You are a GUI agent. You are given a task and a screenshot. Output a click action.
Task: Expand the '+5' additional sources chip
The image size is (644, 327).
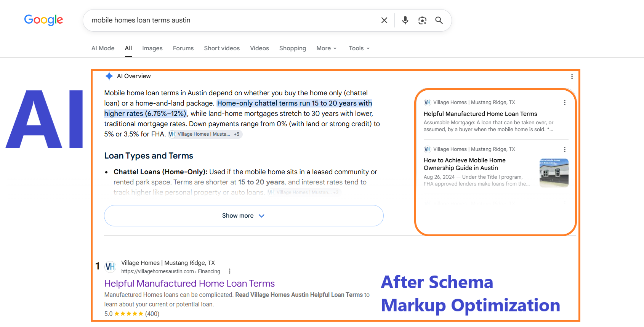(x=237, y=134)
